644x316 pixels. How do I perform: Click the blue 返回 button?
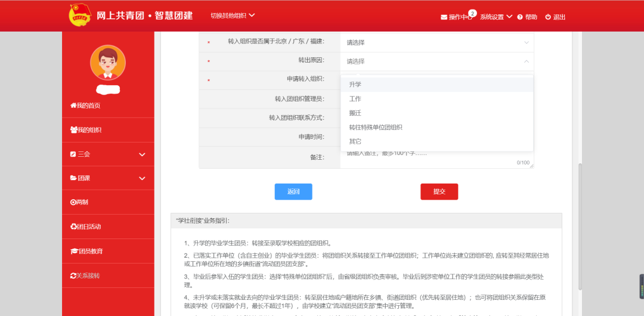click(293, 191)
